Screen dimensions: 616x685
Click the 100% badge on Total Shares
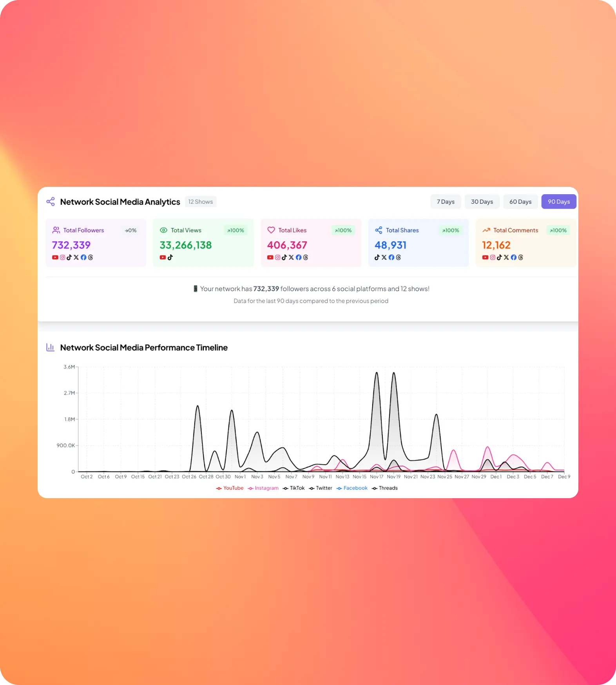[451, 230]
